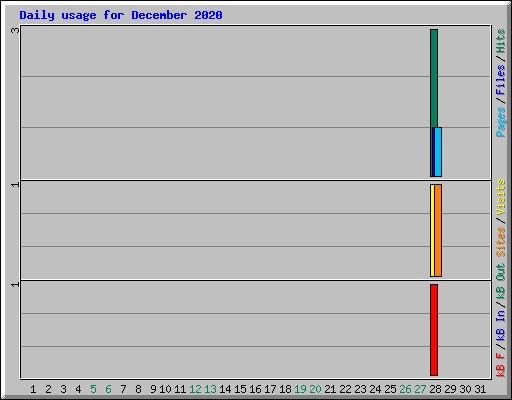Click the green Hits bar for day 28
512x400 pixels.
pos(434,78)
